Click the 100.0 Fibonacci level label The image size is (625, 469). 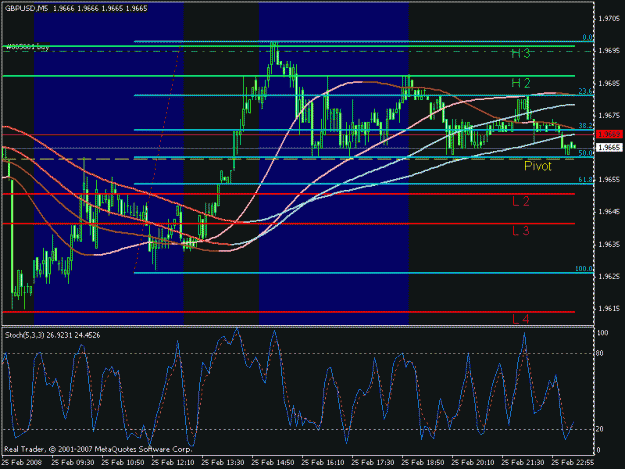(584, 269)
